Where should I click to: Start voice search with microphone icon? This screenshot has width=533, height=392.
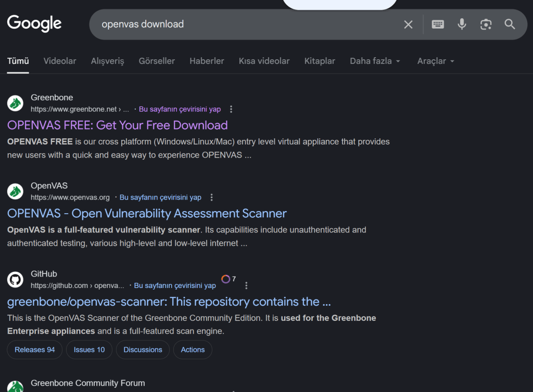[x=462, y=24]
